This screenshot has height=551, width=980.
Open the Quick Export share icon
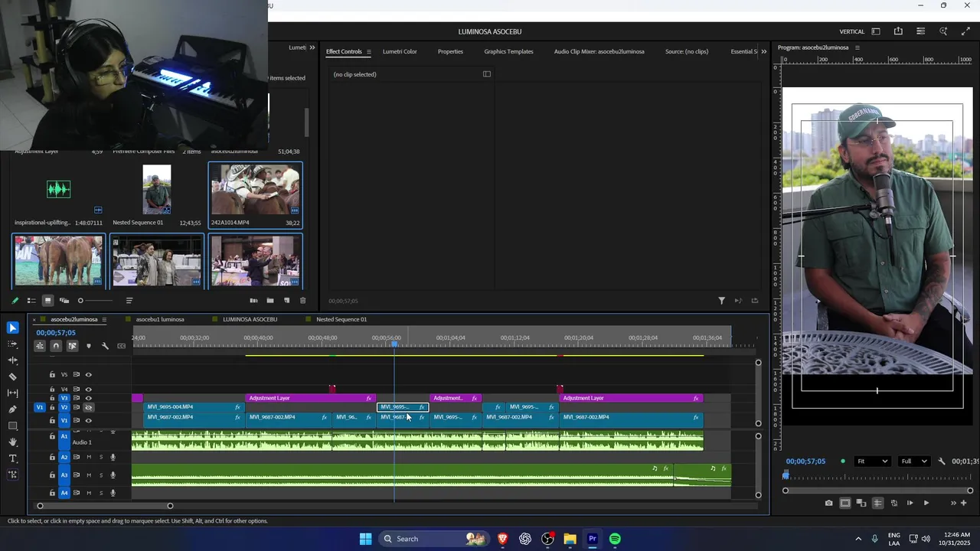tap(898, 31)
